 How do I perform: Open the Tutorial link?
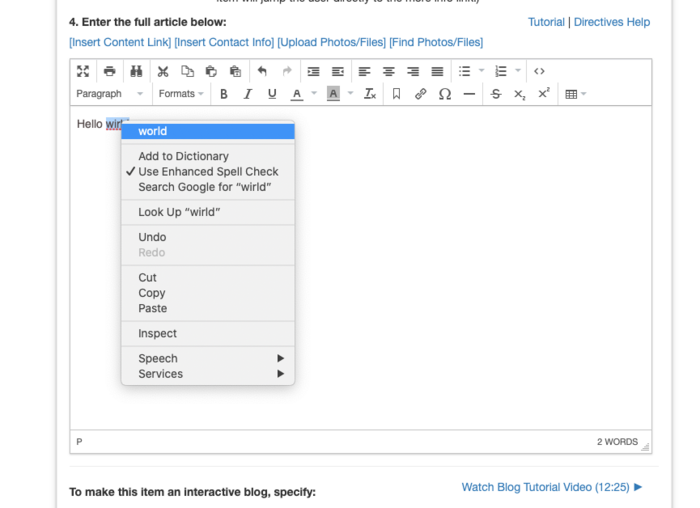click(x=546, y=22)
